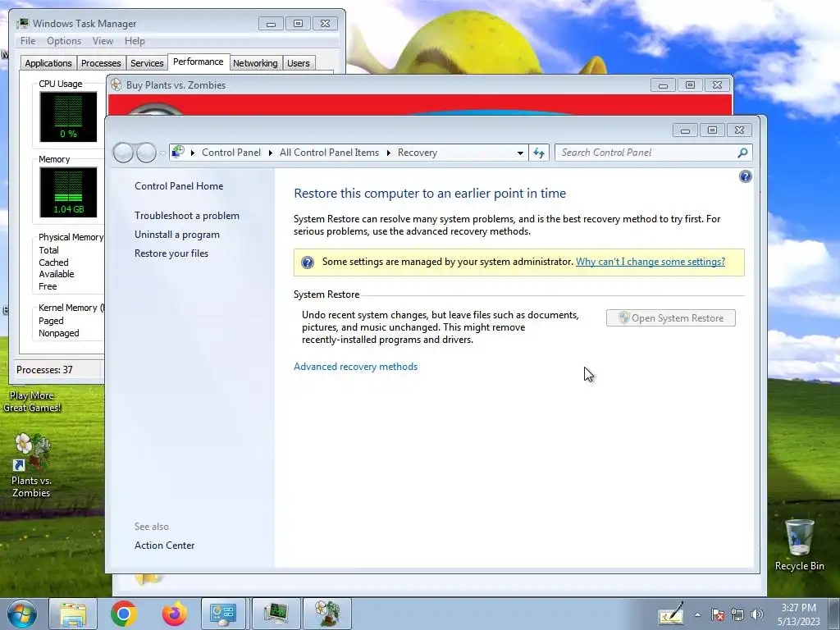Screen dimensions: 840x630
Task: Select Play More Great Games desktop shortcut
Action: point(32,401)
